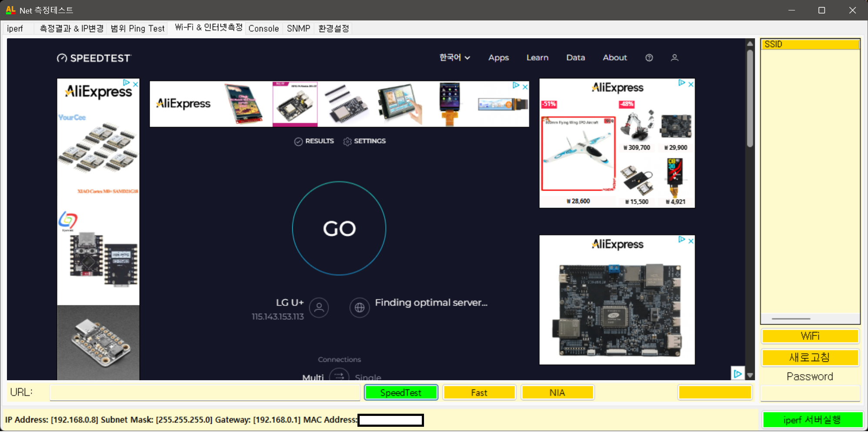Open the Apps menu on Speedtest

tap(498, 57)
